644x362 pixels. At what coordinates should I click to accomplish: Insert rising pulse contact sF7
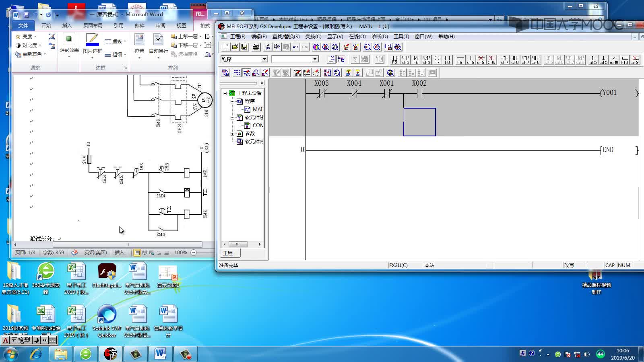click(x=504, y=60)
